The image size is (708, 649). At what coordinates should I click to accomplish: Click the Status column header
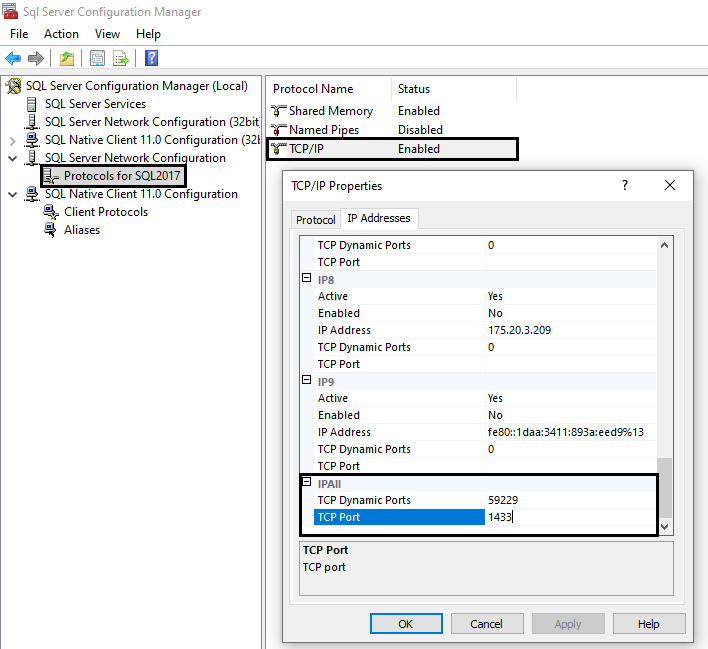[454, 89]
